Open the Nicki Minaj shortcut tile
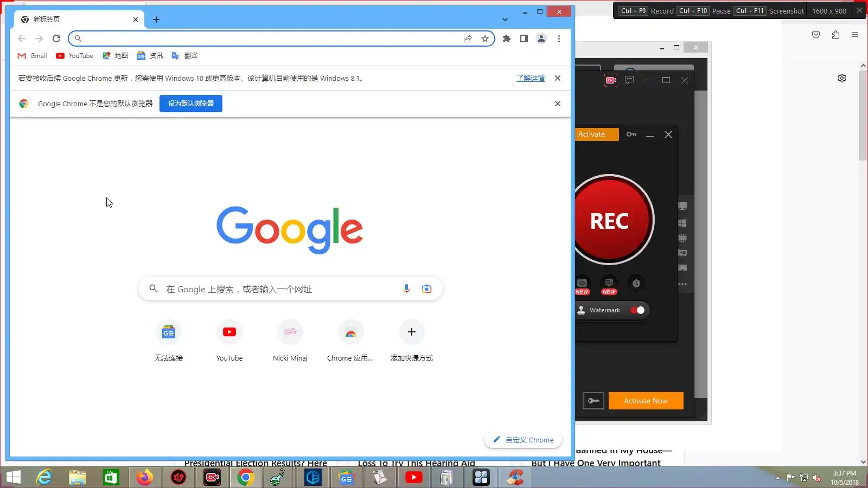This screenshot has width=868, height=488. 290,341
